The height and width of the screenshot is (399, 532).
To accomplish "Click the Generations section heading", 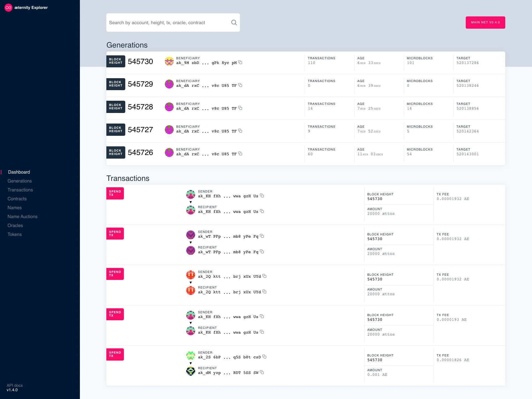I will pos(127,45).
